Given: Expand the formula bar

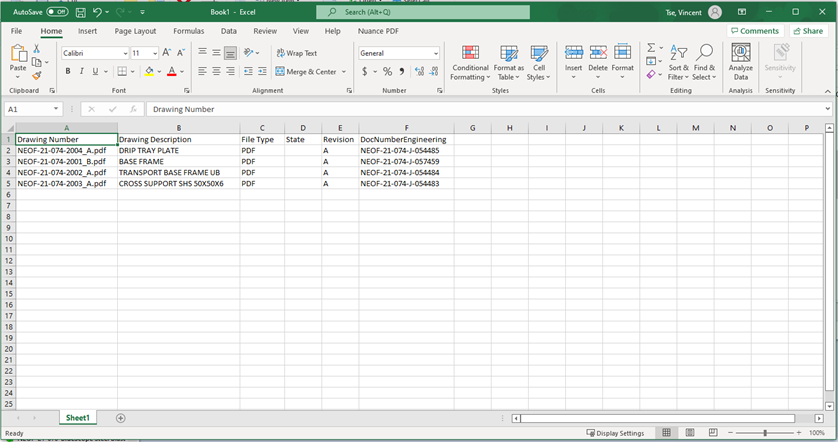Looking at the screenshot, I should click(827, 109).
